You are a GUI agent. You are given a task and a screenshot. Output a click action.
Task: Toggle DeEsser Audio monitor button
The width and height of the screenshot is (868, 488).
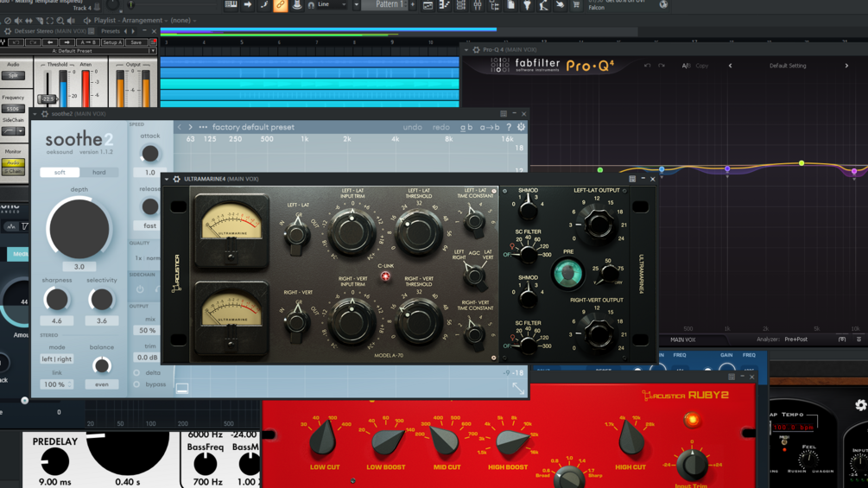tap(13, 162)
